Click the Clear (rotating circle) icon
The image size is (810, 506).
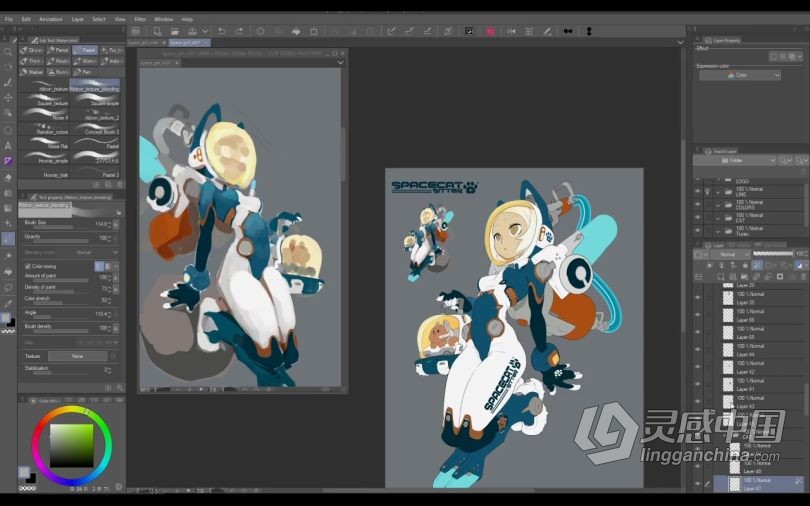coord(260,31)
